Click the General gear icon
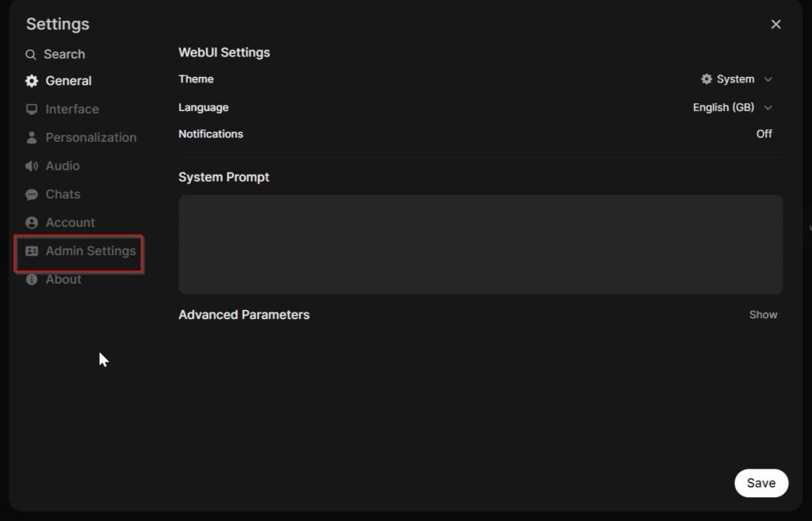 (32, 81)
